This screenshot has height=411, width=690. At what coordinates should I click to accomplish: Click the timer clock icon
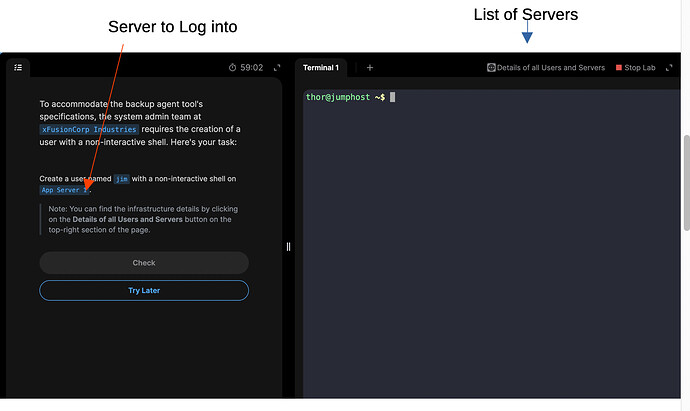click(232, 68)
